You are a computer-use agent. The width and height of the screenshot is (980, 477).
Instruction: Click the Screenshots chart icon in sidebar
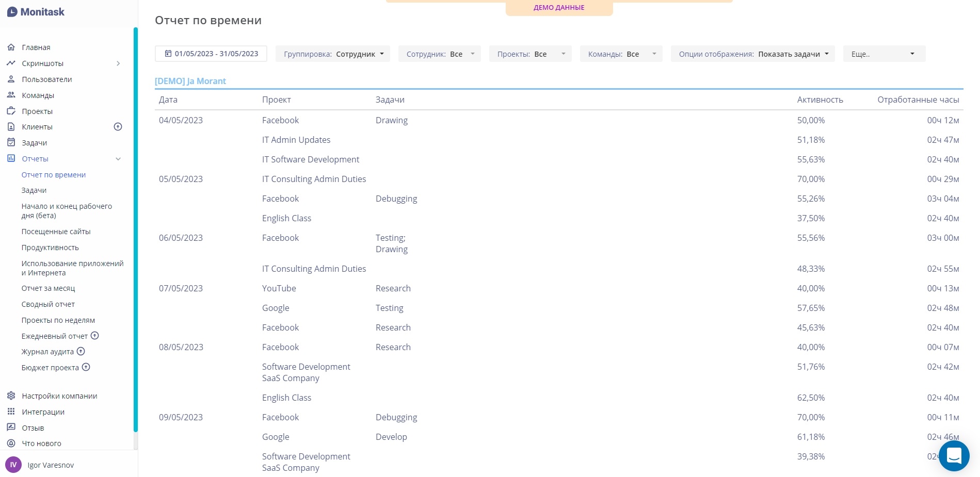point(11,63)
